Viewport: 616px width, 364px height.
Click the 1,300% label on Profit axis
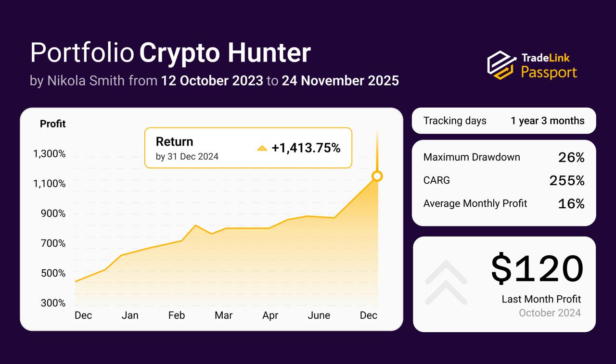pyautogui.click(x=49, y=154)
